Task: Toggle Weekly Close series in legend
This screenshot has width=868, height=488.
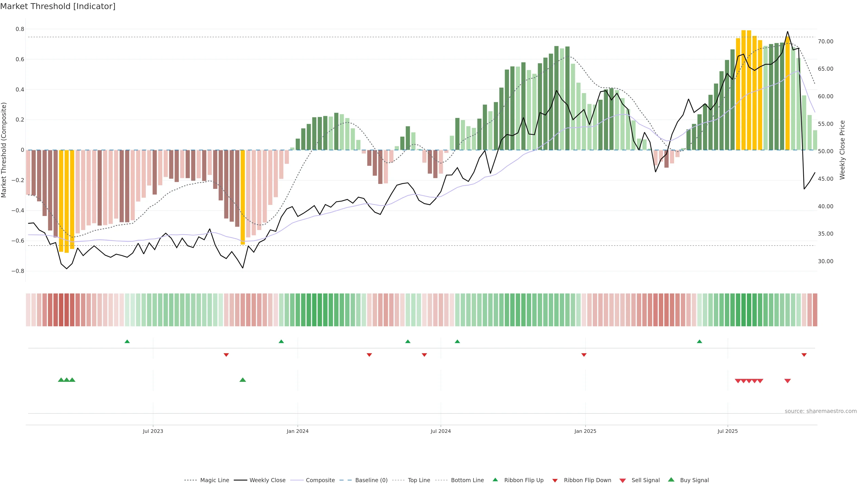Action: point(267,480)
